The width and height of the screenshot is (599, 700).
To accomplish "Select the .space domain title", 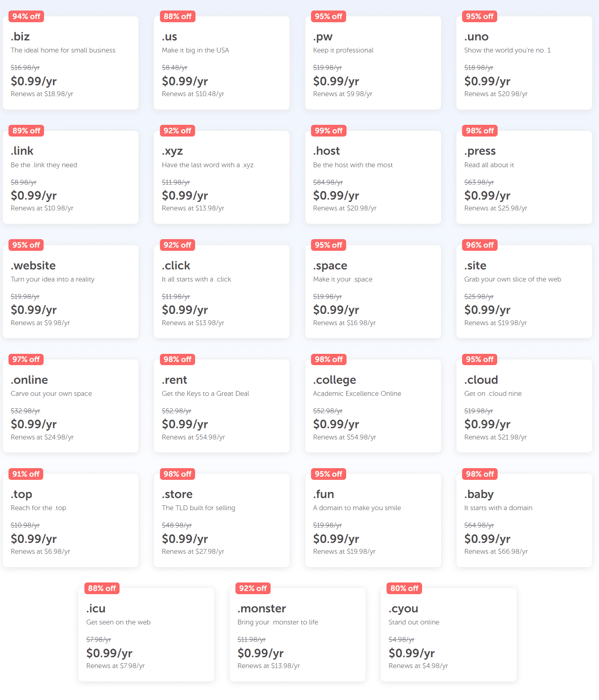I will coord(330,265).
